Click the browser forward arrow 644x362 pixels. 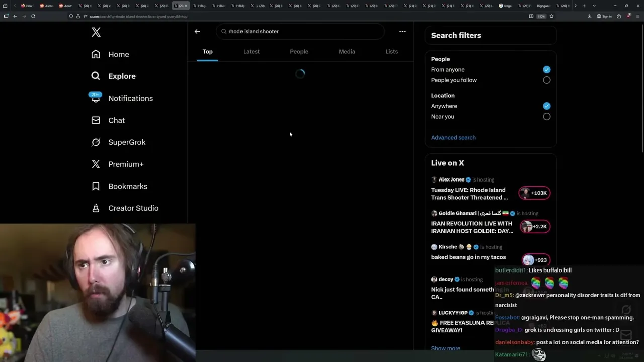tap(24, 16)
